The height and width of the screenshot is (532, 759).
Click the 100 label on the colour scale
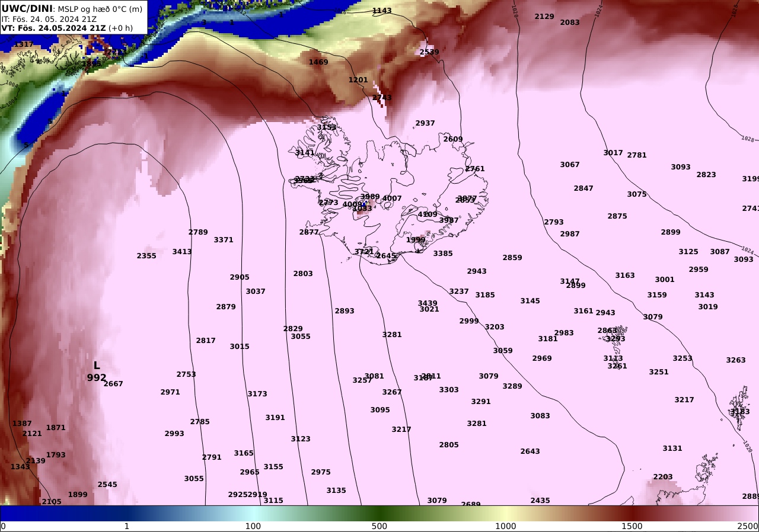(x=253, y=526)
